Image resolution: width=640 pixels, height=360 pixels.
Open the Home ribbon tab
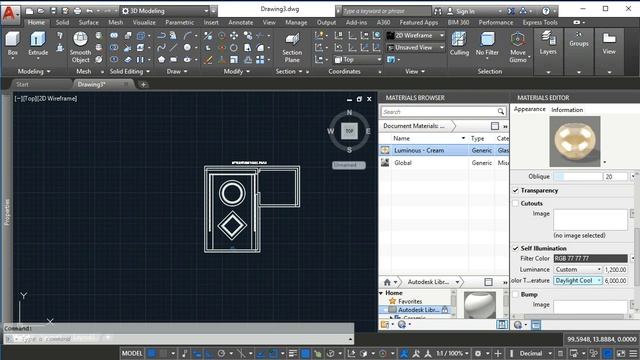36,22
